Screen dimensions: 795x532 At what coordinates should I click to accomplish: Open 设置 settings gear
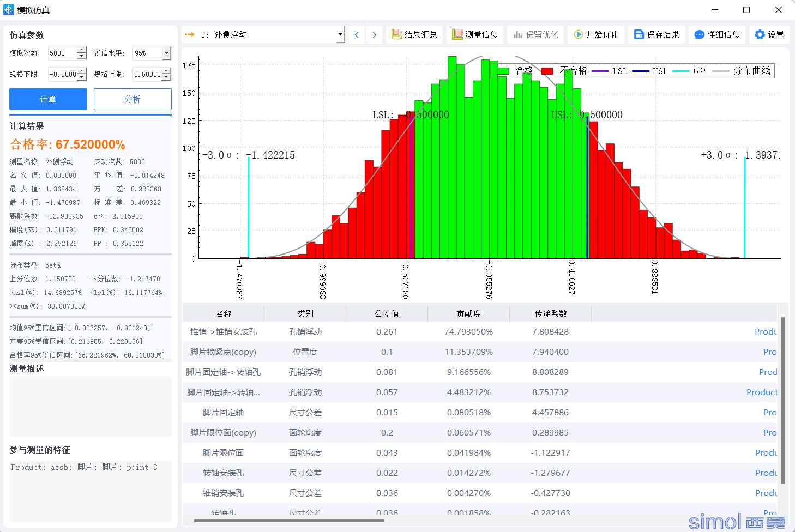(769, 34)
